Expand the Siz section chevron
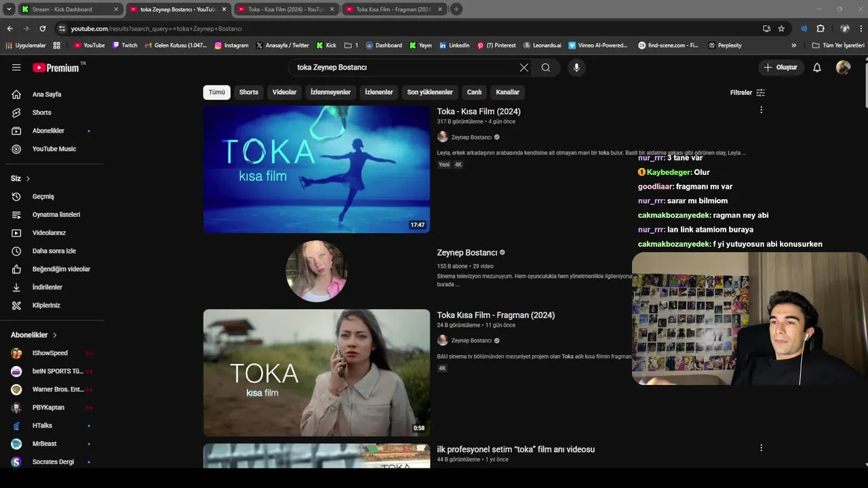868x488 pixels. tap(28, 178)
